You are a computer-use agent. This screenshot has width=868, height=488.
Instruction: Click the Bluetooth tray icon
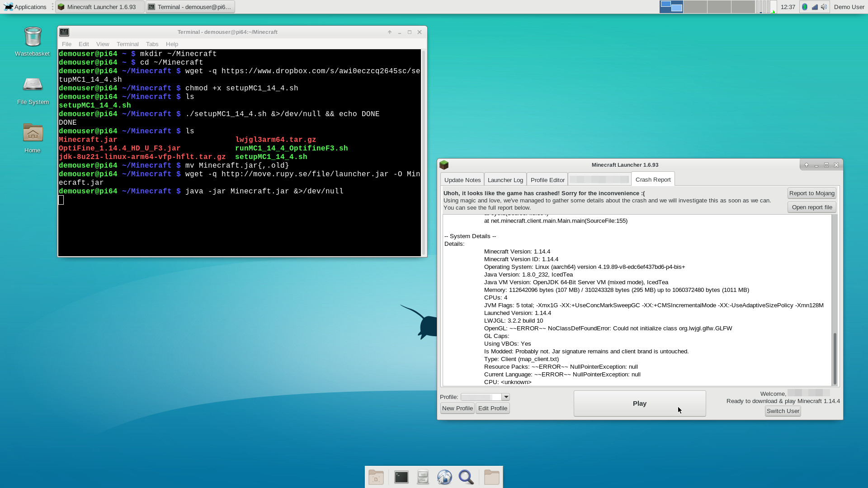pyautogui.click(x=805, y=7)
